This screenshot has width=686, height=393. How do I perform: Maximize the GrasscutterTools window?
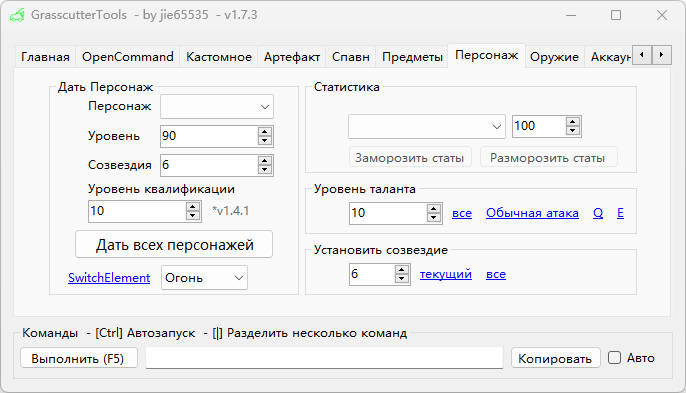coord(616,15)
